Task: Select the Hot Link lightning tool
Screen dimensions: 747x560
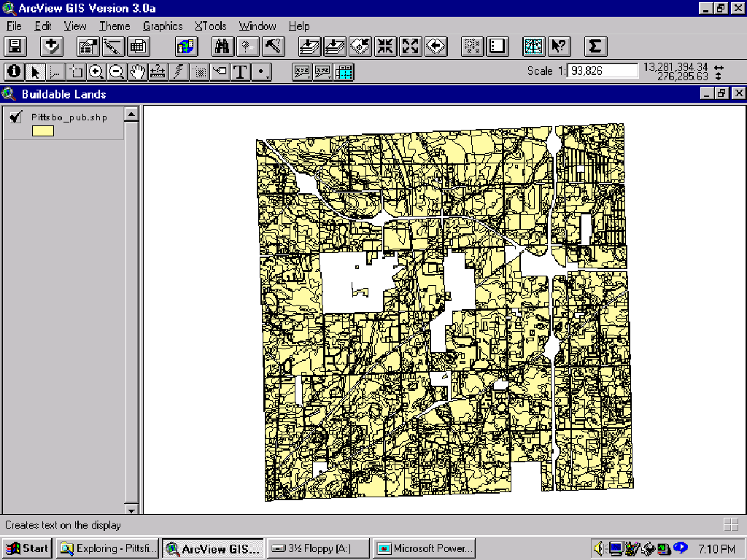Action: coord(178,72)
